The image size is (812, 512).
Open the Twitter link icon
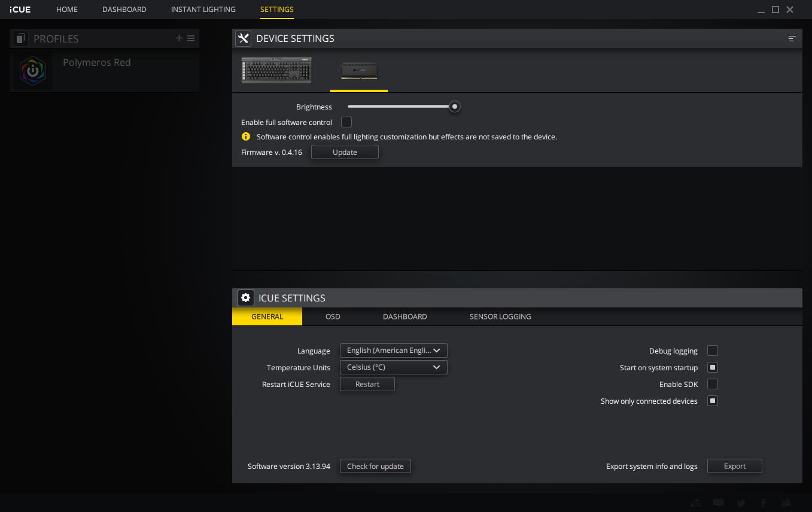click(741, 503)
